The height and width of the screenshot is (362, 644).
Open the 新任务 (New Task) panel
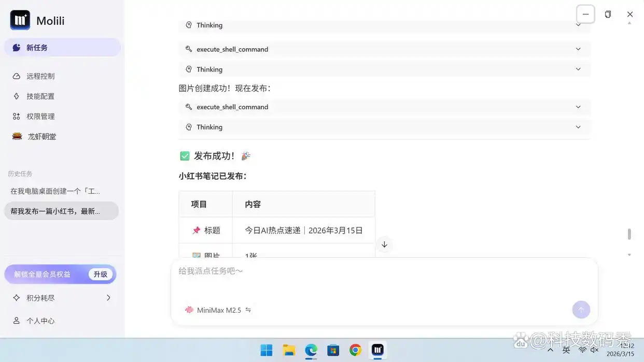click(x=62, y=47)
